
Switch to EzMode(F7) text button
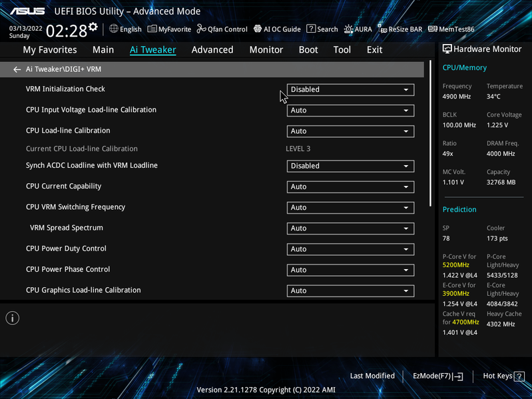(431, 376)
